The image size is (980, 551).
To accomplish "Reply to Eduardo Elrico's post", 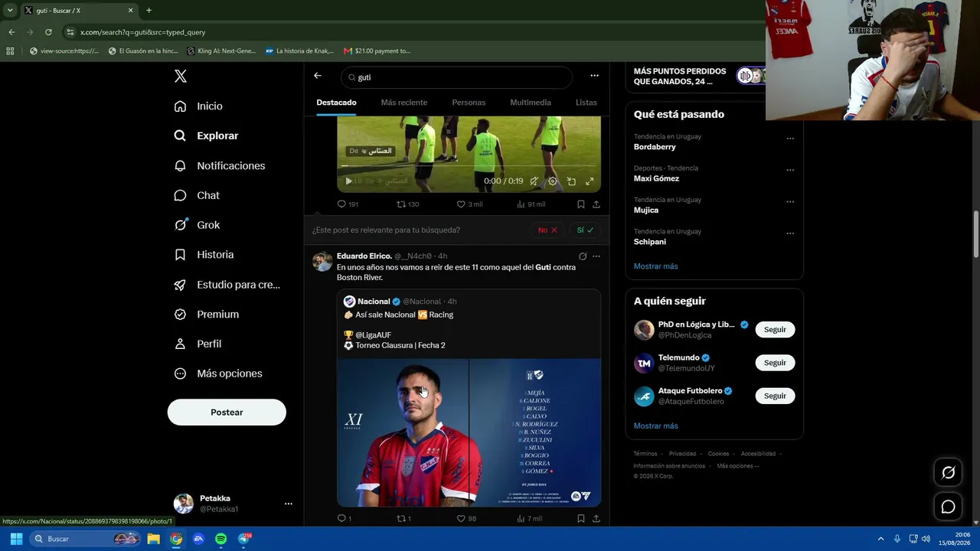I will [x=345, y=519].
